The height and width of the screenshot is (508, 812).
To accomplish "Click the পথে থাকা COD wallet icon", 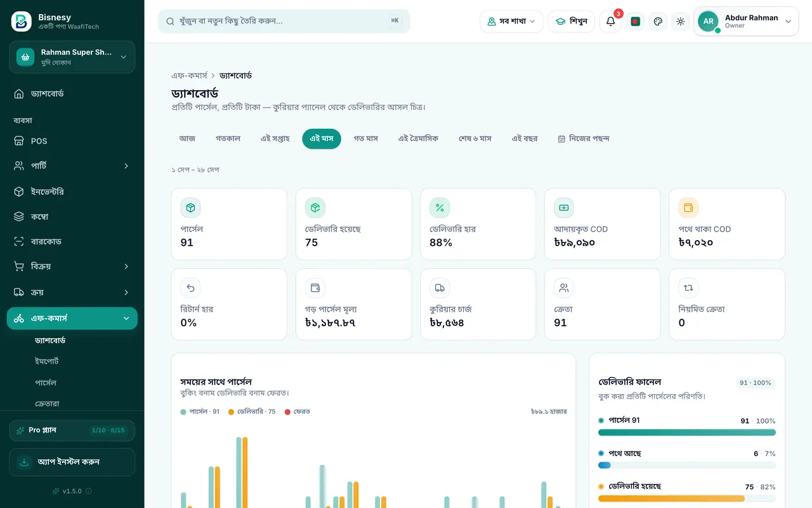I will pos(688,208).
